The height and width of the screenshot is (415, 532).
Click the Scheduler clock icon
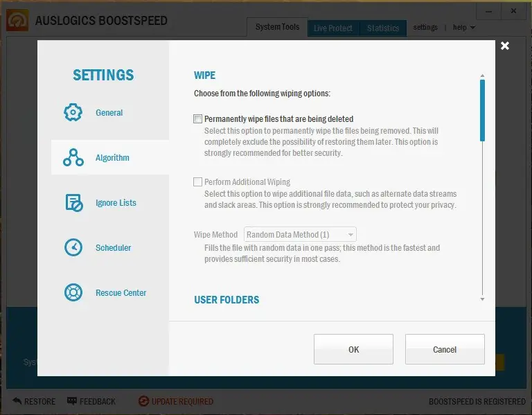click(x=73, y=247)
